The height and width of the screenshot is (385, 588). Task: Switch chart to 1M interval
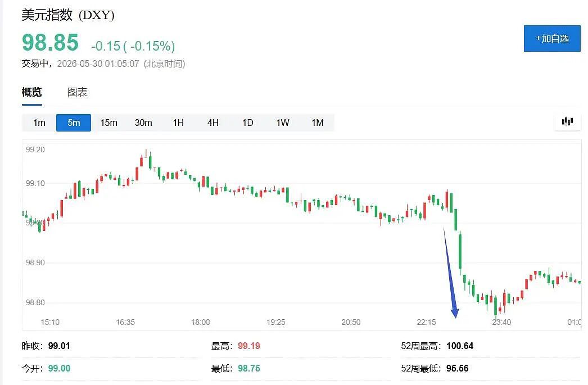click(x=317, y=123)
